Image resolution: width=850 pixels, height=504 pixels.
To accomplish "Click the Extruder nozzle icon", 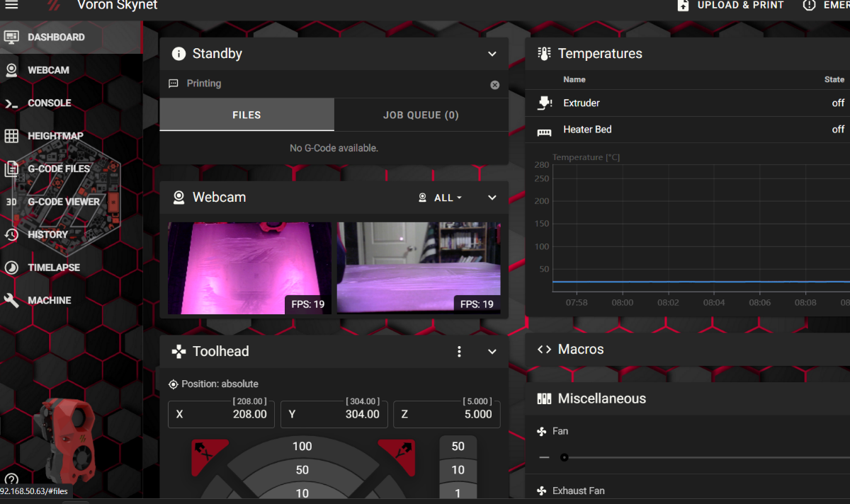I will 544,103.
